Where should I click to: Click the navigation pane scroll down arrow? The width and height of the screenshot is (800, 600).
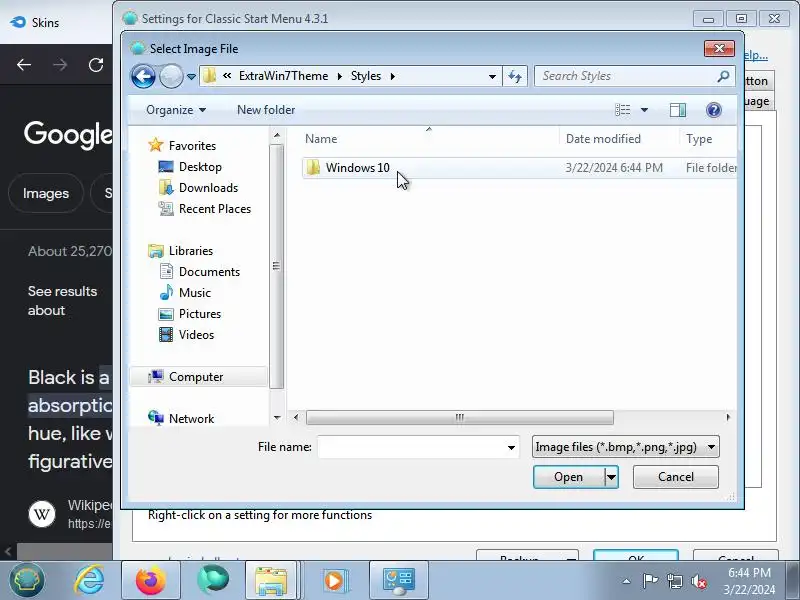277,418
